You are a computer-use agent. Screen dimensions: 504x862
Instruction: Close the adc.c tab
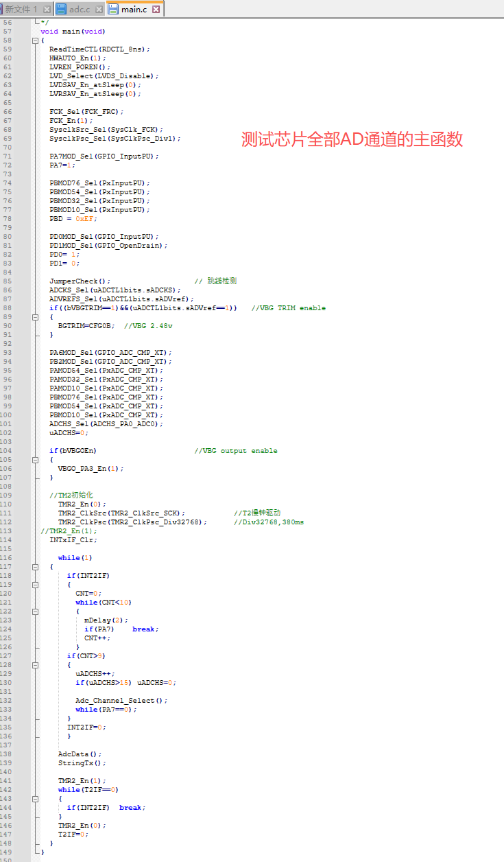(x=99, y=9)
